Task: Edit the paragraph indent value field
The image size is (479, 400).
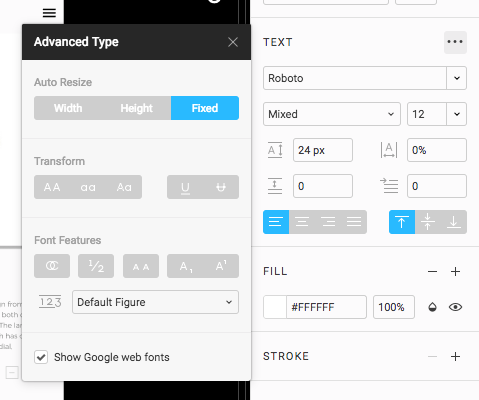Action: pos(437,186)
